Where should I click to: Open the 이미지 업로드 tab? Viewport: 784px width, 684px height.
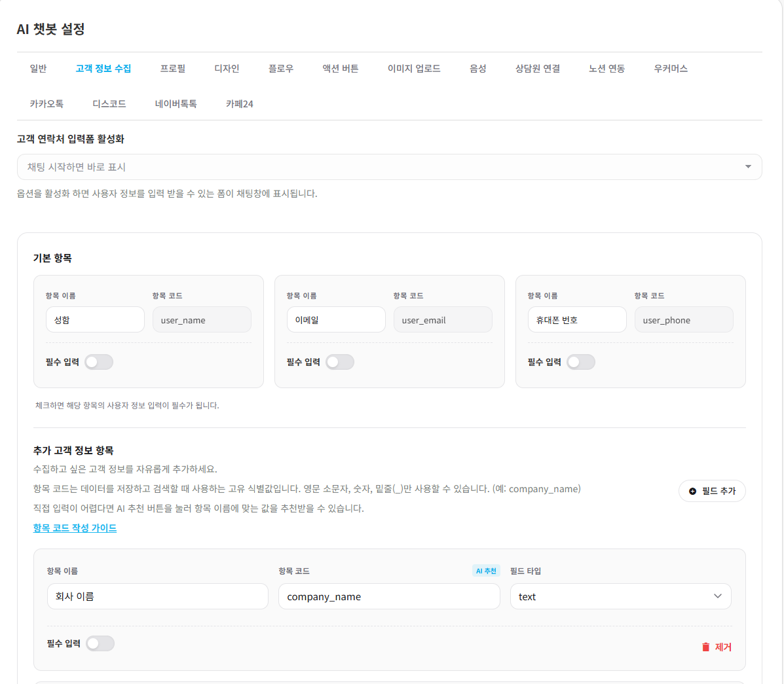point(414,69)
